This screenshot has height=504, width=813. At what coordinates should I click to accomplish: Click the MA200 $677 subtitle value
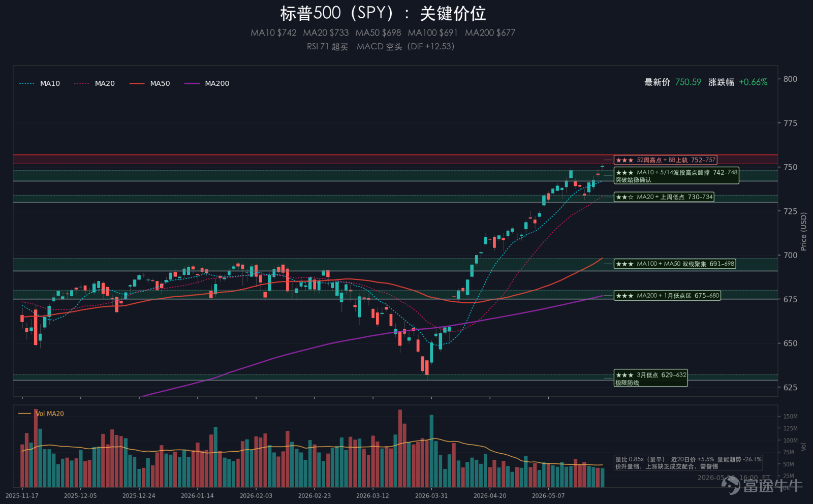[490, 33]
